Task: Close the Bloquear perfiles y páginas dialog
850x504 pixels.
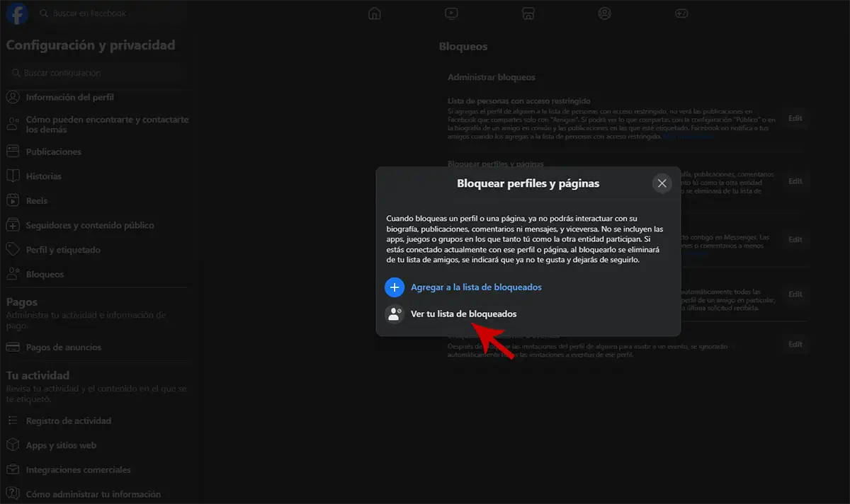Action: click(x=662, y=183)
